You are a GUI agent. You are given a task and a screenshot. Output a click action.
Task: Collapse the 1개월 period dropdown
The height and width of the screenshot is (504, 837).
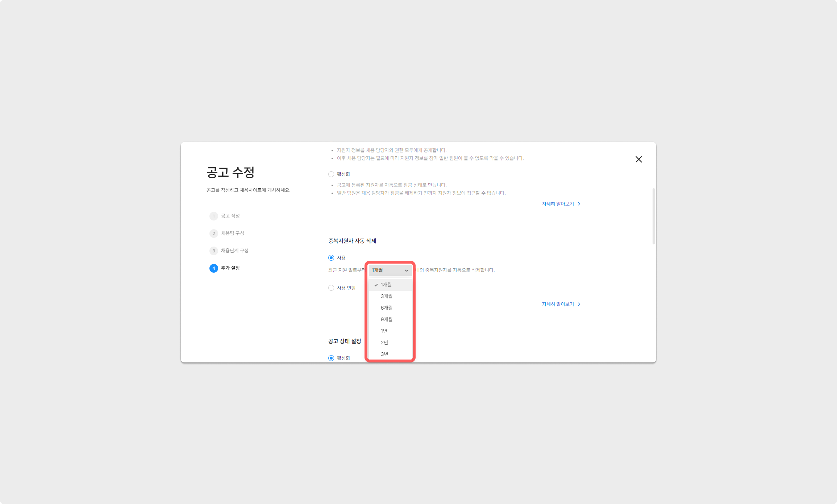[x=390, y=270]
